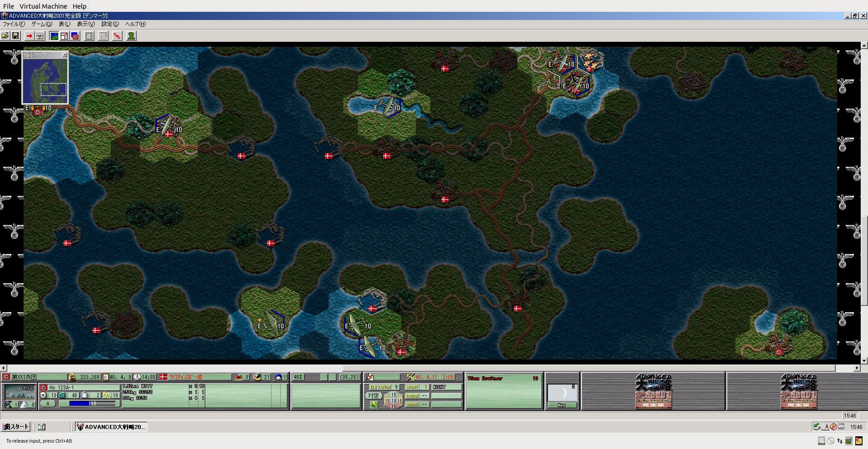The height and width of the screenshot is (449, 868).
Task: Click the open file folder toolbar icon
Action: click(x=5, y=36)
